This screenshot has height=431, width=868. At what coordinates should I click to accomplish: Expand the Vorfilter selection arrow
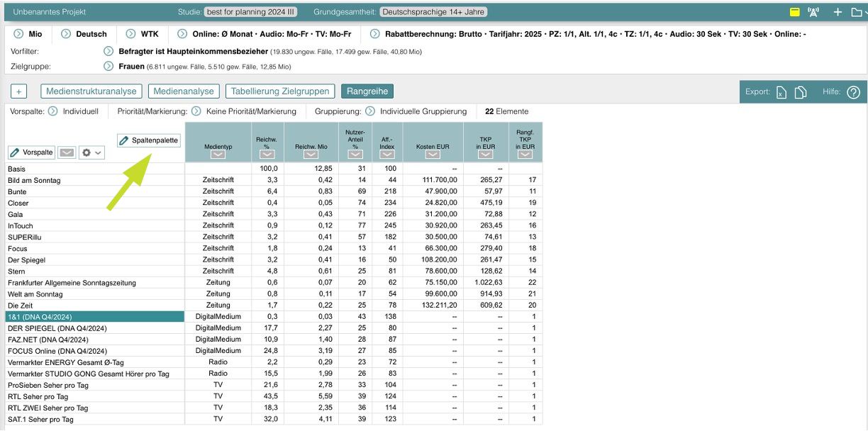(108, 52)
